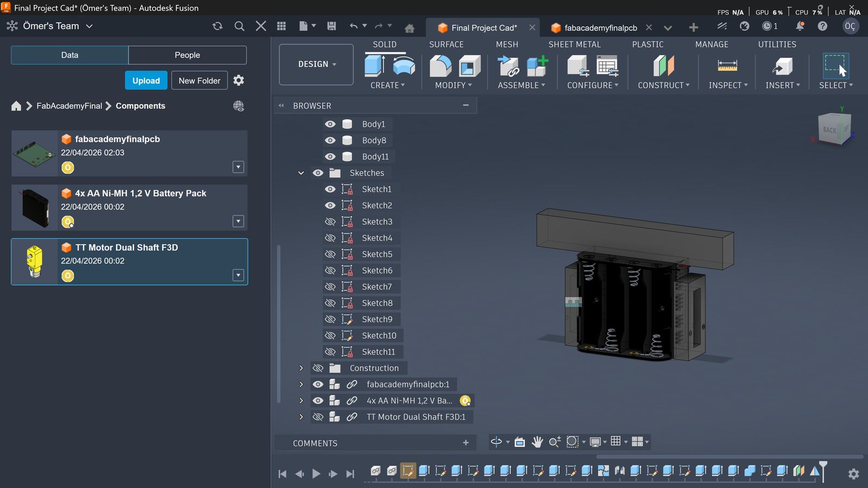
Task: Show Sketch10 via its eye icon
Action: 330,336
